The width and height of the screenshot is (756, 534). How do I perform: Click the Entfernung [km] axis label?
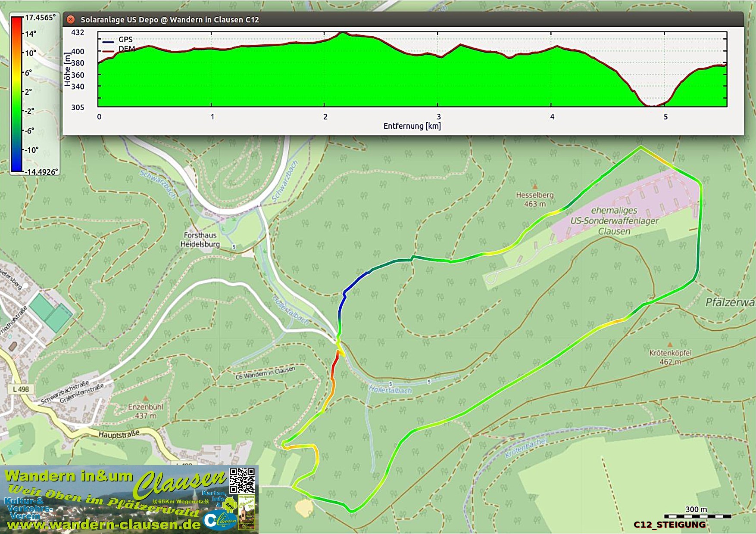tap(412, 126)
